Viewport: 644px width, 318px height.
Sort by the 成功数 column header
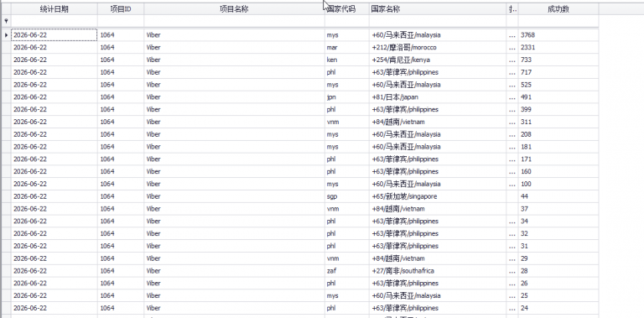point(558,9)
